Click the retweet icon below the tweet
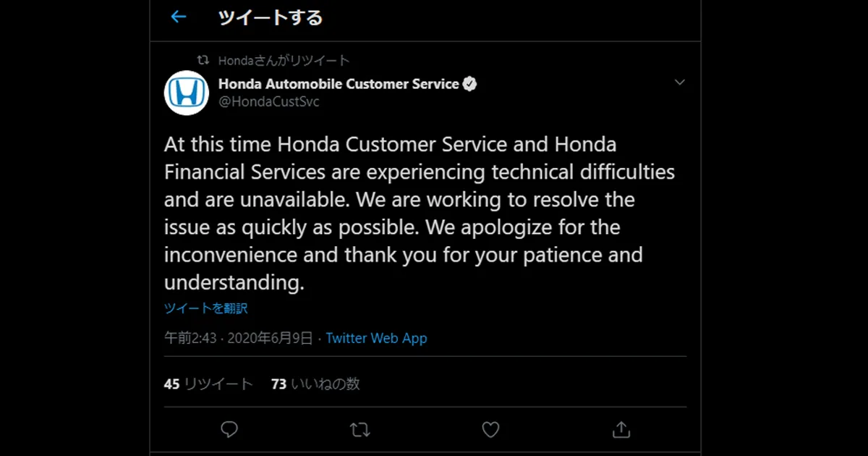 coord(359,429)
